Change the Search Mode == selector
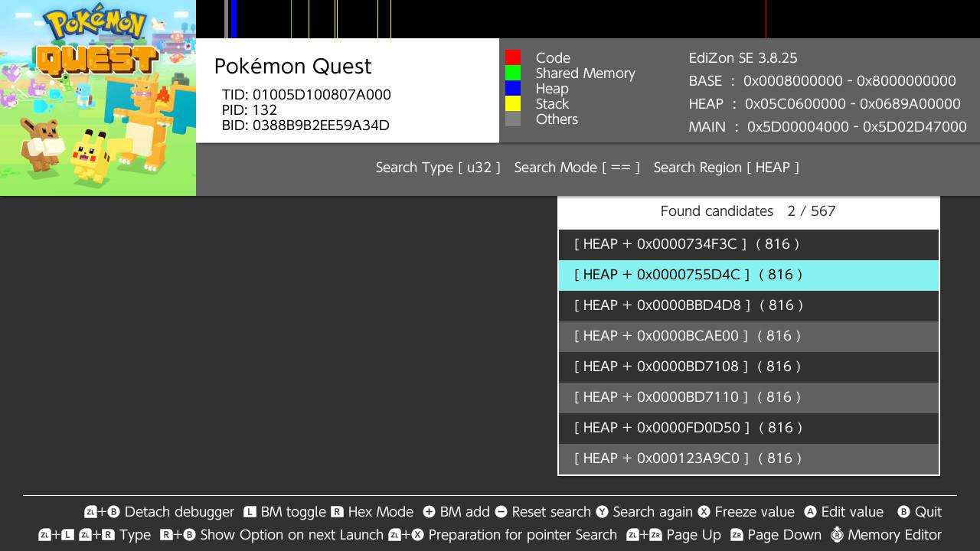 (x=577, y=168)
